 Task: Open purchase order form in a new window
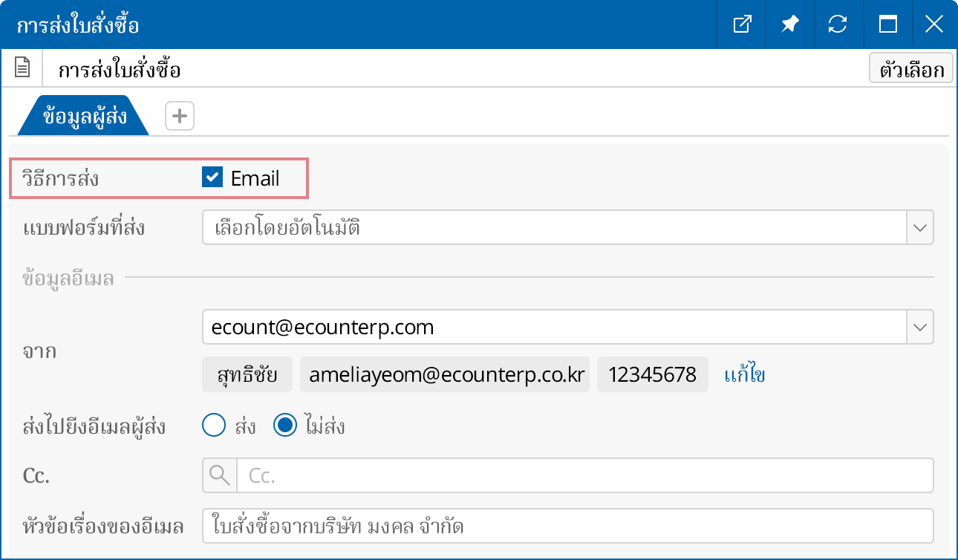(740, 24)
